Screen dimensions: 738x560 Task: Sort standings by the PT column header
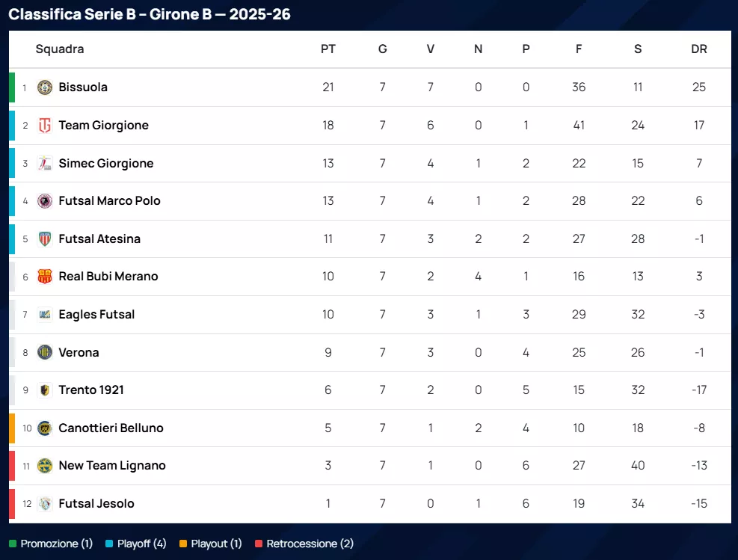point(328,49)
